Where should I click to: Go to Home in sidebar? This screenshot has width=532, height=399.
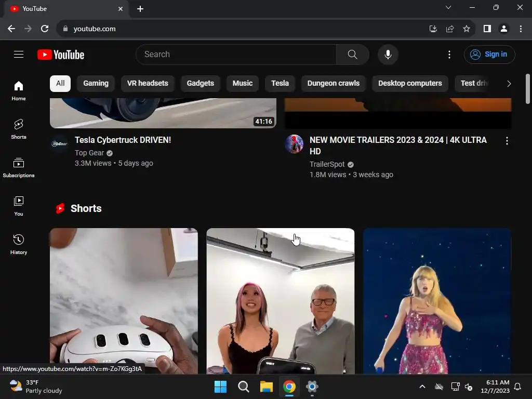click(19, 90)
